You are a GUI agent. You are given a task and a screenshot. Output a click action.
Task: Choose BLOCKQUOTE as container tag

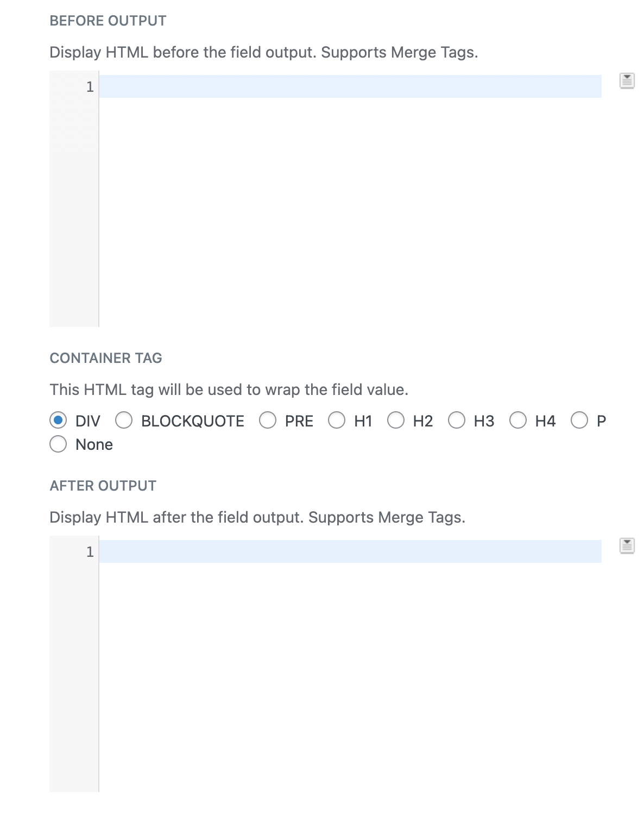click(x=124, y=420)
